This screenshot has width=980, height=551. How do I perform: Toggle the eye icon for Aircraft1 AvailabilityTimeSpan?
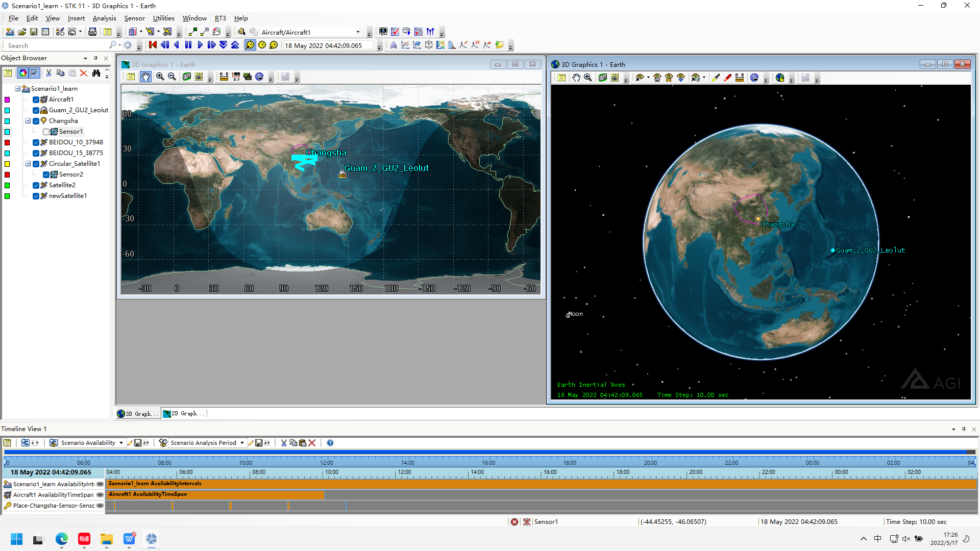tap(100, 495)
